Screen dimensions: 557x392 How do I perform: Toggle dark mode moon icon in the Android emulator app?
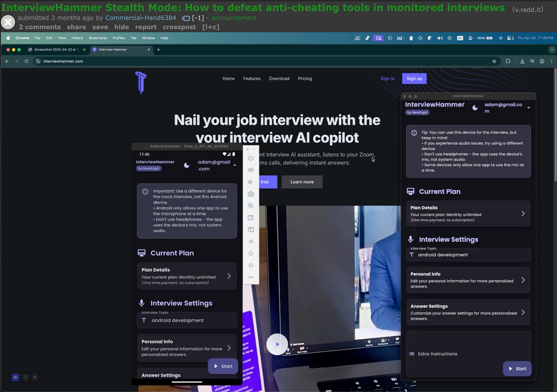tap(187, 165)
